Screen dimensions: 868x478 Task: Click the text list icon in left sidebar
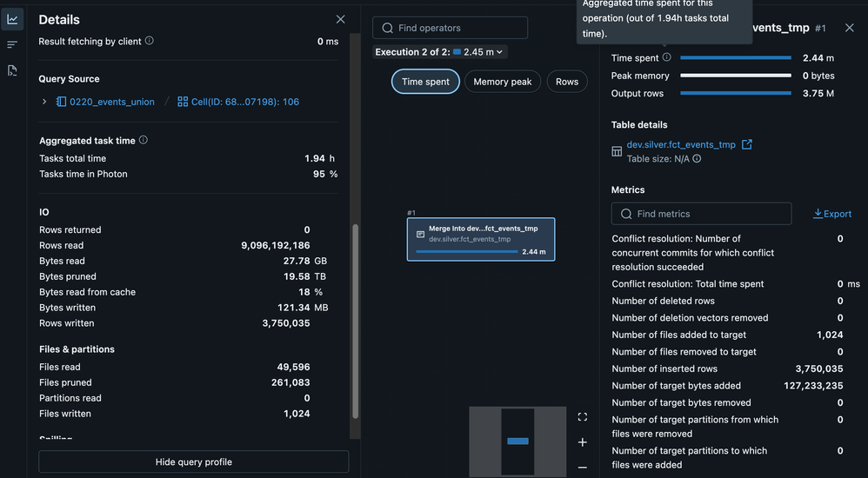tap(12, 44)
